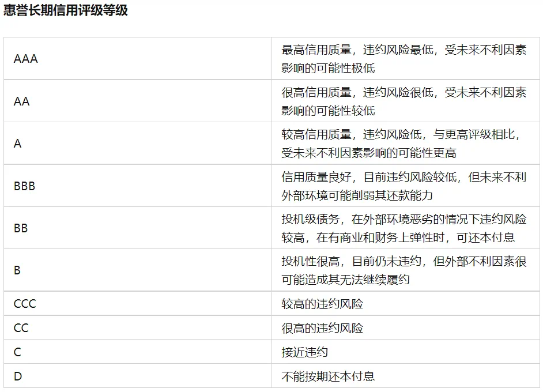The width and height of the screenshot is (543, 392).
Task: Click description 较高的违约风险
Action: pyautogui.click(x=322, y=304)
